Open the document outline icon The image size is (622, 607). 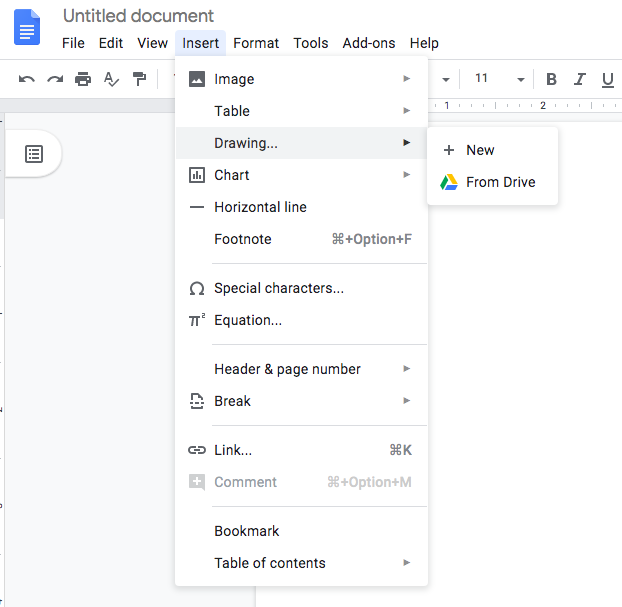pos(34,154)
